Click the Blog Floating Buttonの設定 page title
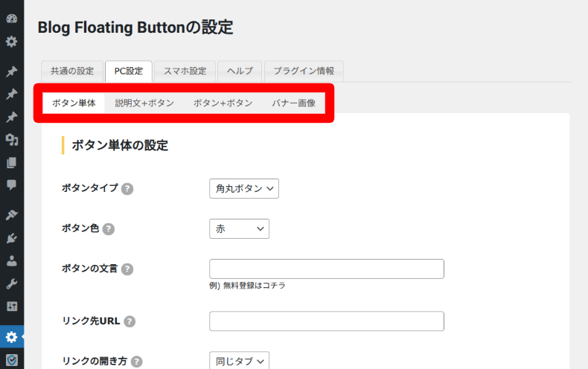 [135, 28]
